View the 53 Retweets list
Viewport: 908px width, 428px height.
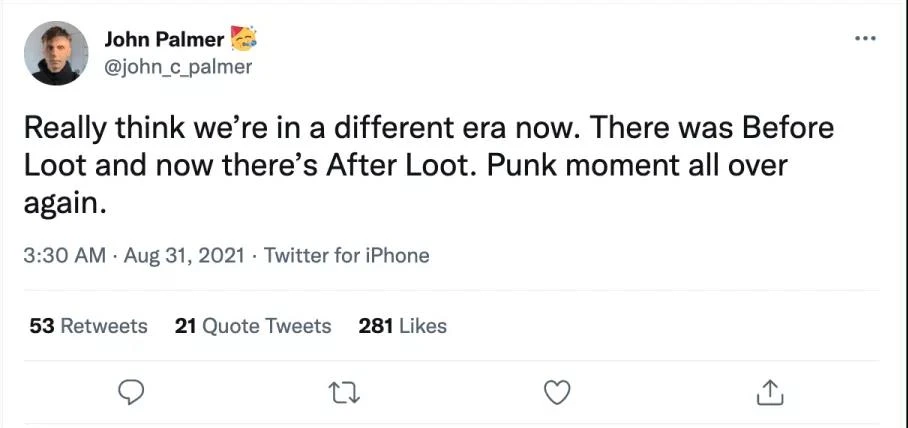pos(88,326)
